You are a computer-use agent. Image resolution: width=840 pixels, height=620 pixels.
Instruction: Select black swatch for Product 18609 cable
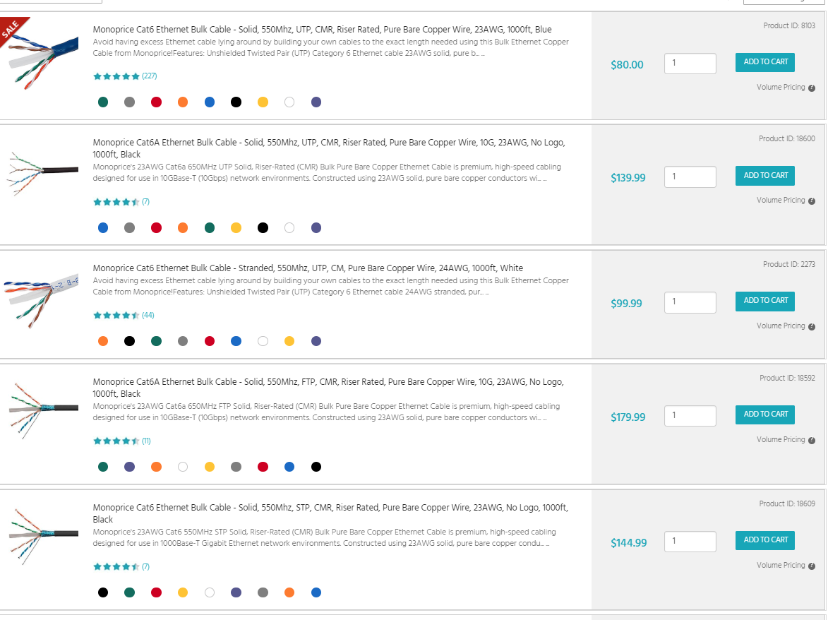[103, 592]
